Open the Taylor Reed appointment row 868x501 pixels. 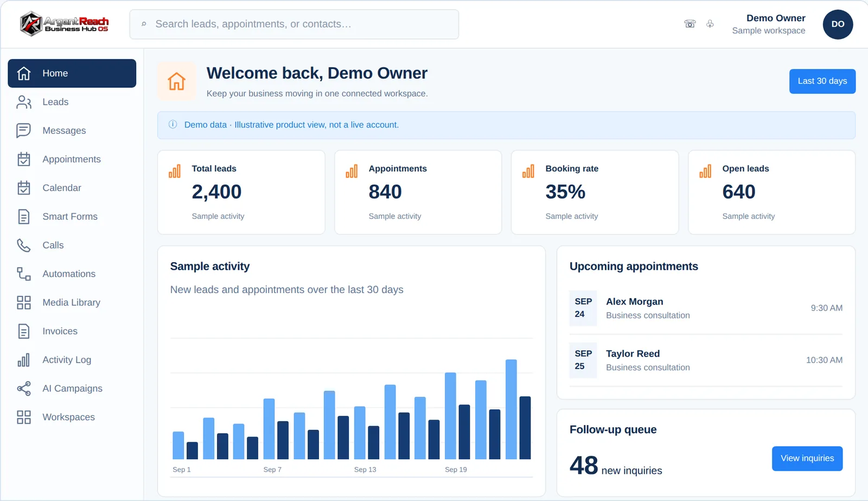[706, 360]
